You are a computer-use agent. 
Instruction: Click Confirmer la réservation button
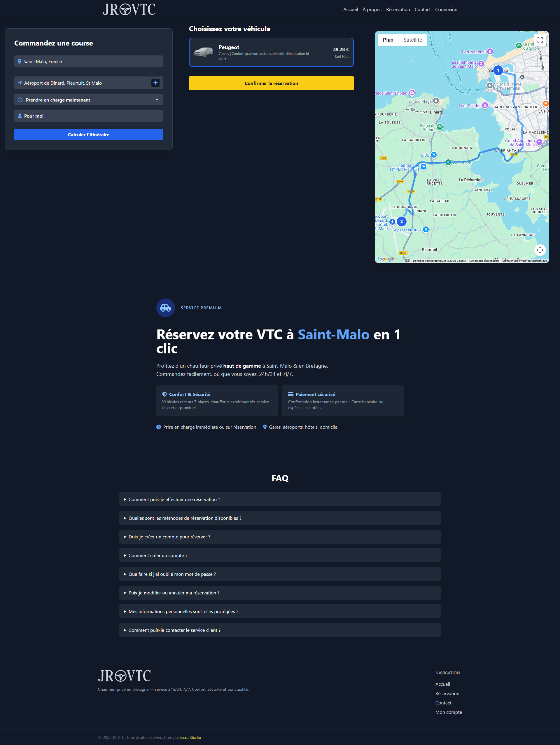[x=271, y=83]
